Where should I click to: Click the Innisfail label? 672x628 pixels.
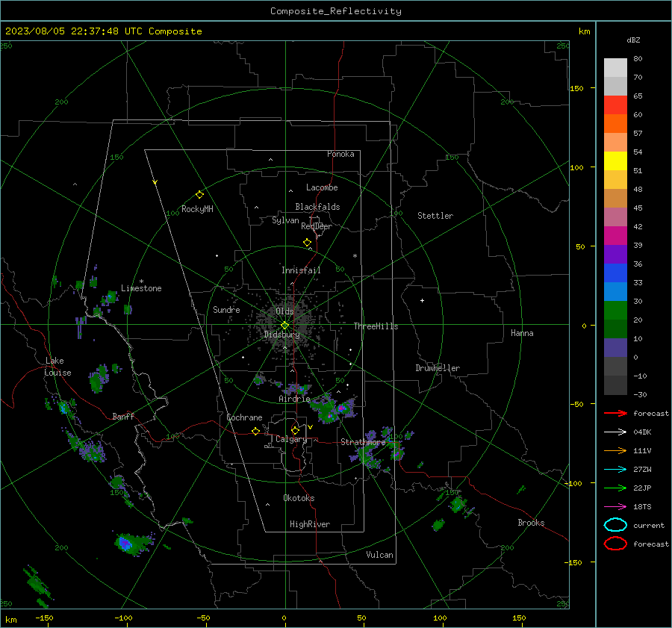(x=301, y=270)
